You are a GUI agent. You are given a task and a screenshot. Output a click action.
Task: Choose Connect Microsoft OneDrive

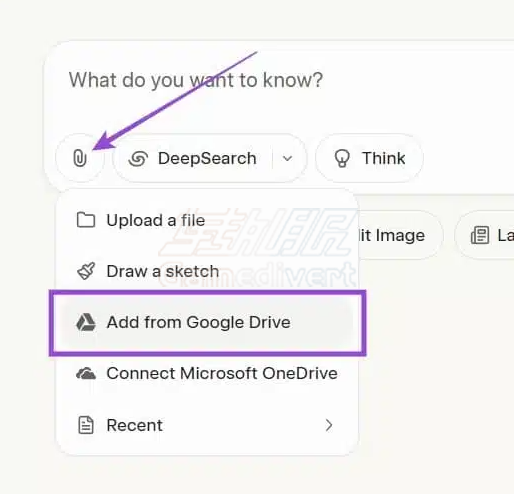[x=207, y=373]
